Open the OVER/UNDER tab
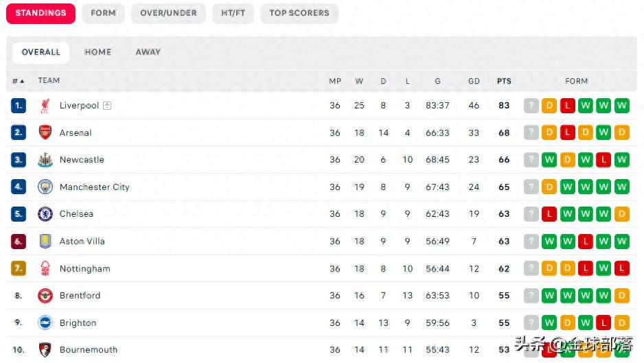 [x=168, y=13]
